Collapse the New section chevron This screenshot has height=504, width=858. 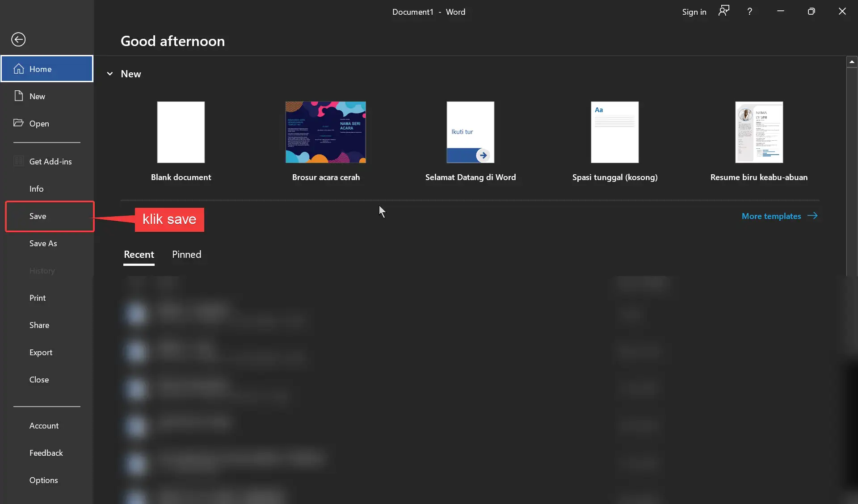click(110, 74)
